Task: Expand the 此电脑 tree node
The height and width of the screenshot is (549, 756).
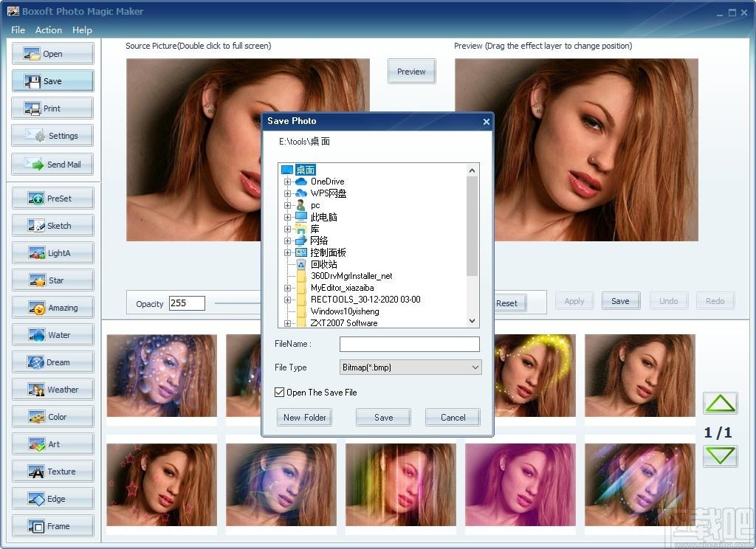Action: (287, 217)
